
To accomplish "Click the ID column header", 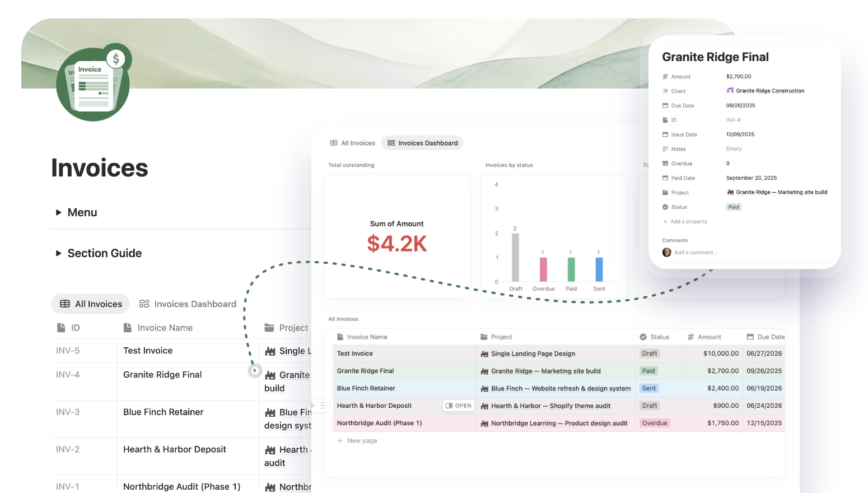I will 68,328.
